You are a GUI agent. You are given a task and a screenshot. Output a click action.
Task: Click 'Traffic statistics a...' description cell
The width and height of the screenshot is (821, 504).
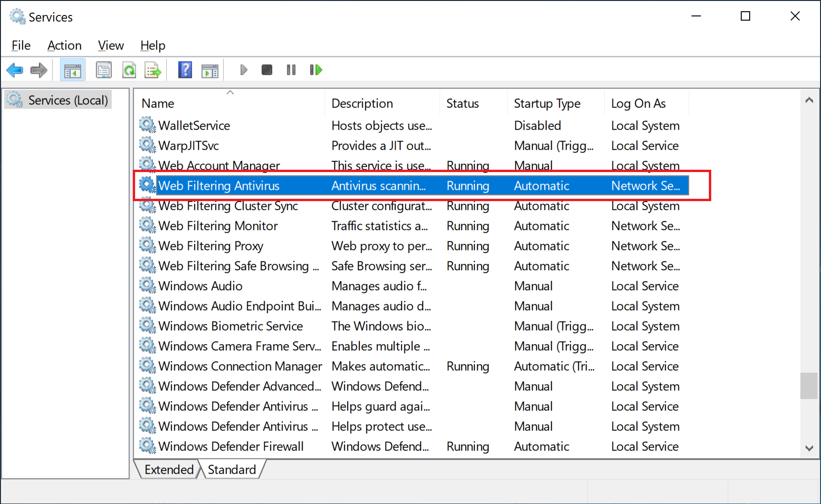coord(380,226)
